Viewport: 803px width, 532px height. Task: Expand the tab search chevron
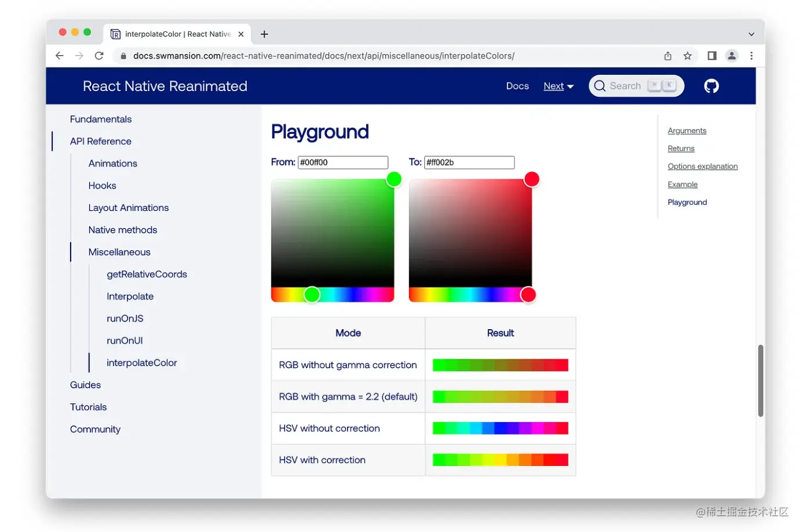[x=751, y=34]
